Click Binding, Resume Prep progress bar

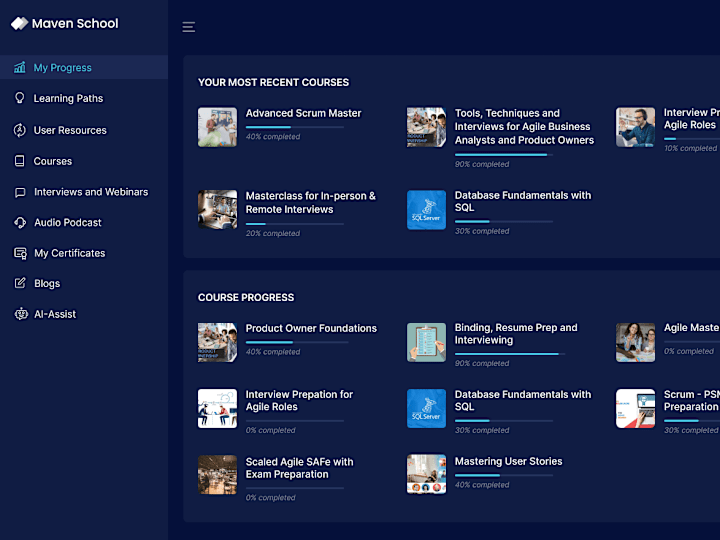[510, 354]
